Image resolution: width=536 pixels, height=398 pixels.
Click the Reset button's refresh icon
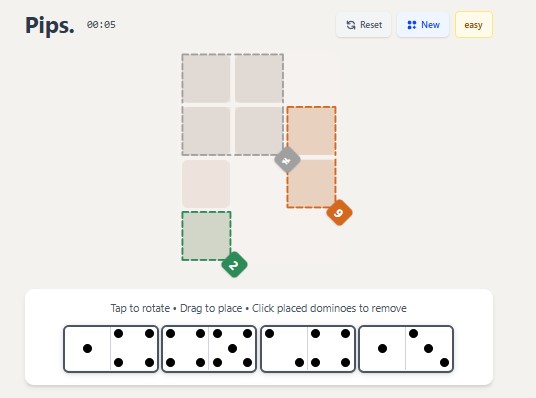351,25
